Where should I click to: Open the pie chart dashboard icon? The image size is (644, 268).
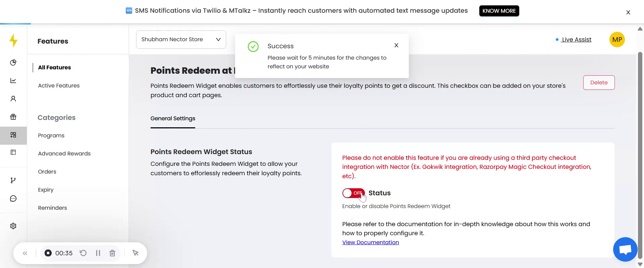coord(13,63)
